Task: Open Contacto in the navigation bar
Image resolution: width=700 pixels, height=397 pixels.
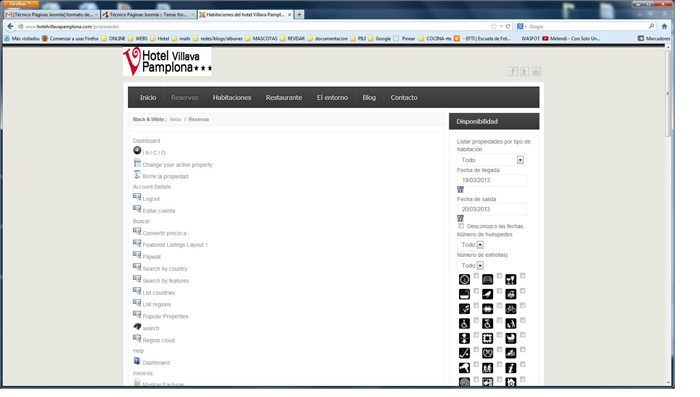Action: (x=404, y=97)
